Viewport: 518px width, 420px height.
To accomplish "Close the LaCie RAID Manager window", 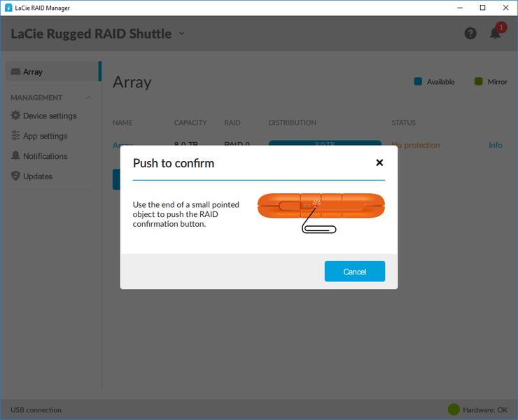I will point(505,8).
